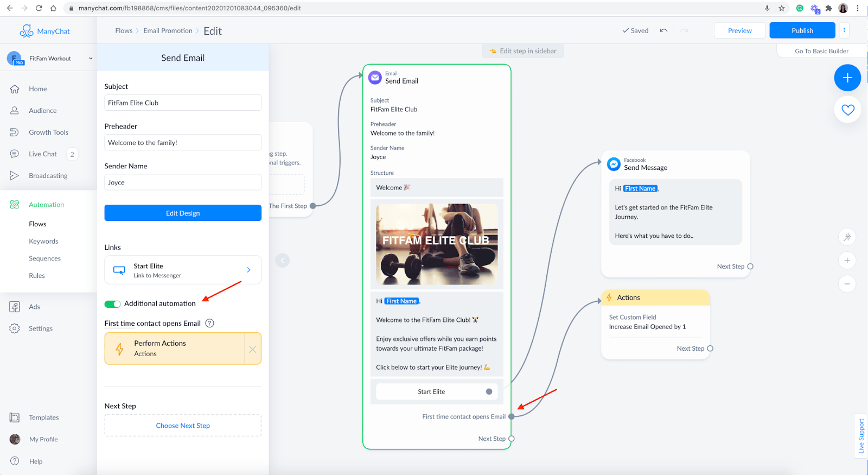Click the undo arrow icon
Viewport: 868px width, 475px height.
coord(663,31)
